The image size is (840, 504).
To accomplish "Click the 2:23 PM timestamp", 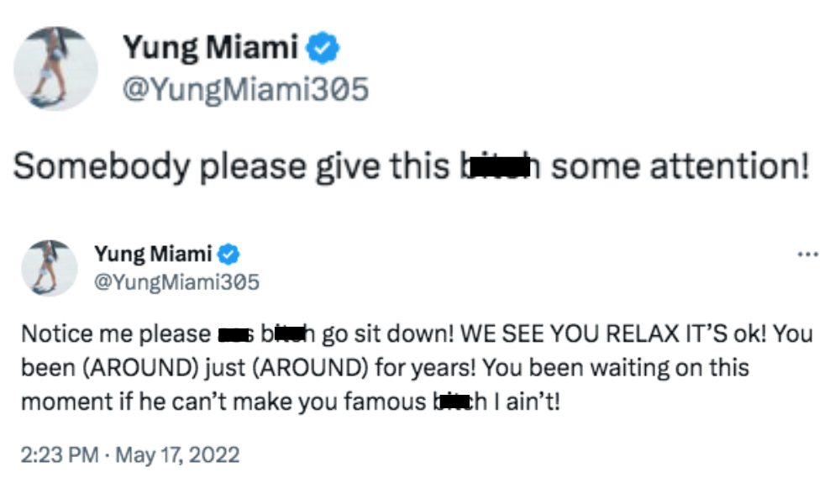I will click(x=61, y=455).
